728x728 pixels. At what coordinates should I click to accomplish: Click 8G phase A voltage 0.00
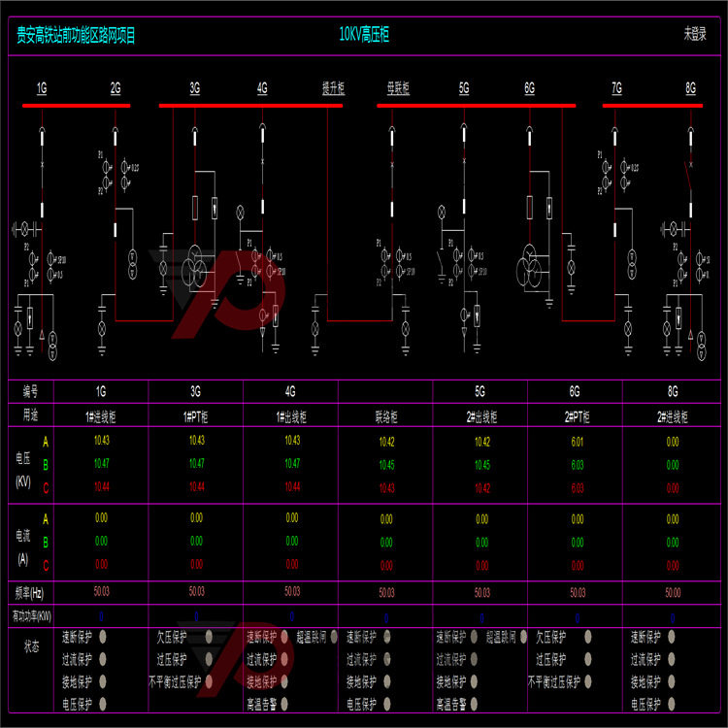tap(673, 442)
